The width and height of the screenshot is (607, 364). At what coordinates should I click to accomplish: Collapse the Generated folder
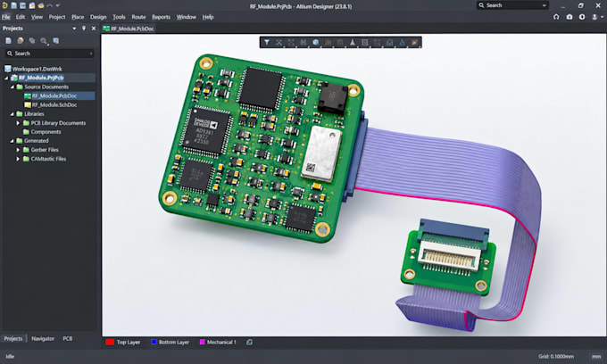12,141
